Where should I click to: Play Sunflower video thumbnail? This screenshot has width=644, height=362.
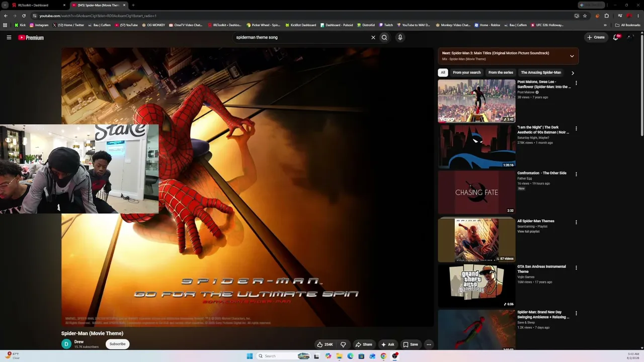point(476,101)
